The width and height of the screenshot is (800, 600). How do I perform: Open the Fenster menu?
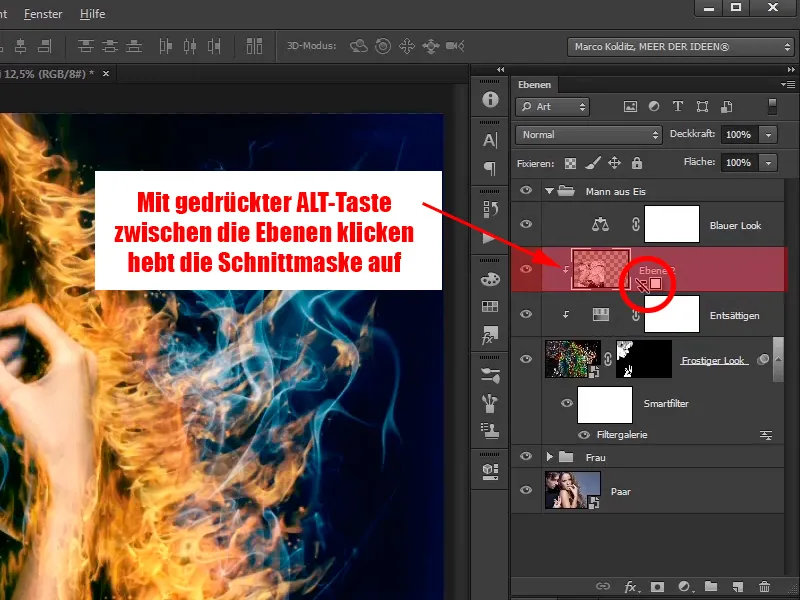[43, 14]
